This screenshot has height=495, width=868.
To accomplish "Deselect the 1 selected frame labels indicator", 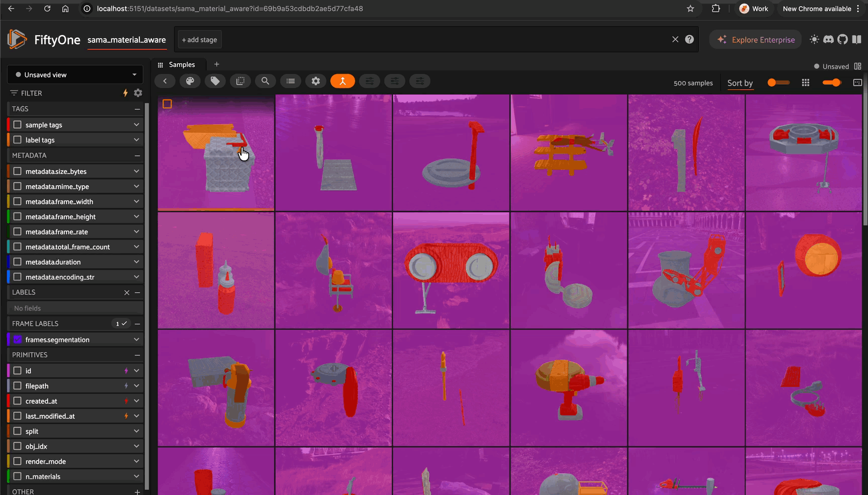I will pos(121,323).
